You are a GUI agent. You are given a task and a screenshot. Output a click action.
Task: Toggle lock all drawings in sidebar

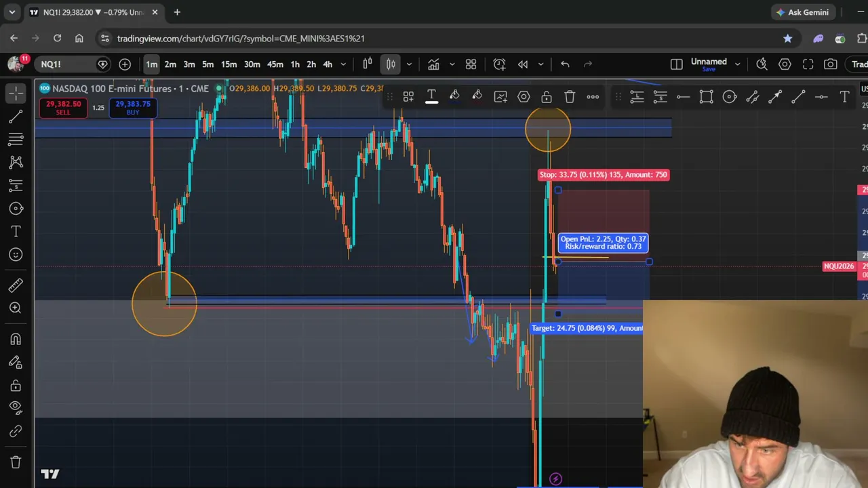[16, 386]
